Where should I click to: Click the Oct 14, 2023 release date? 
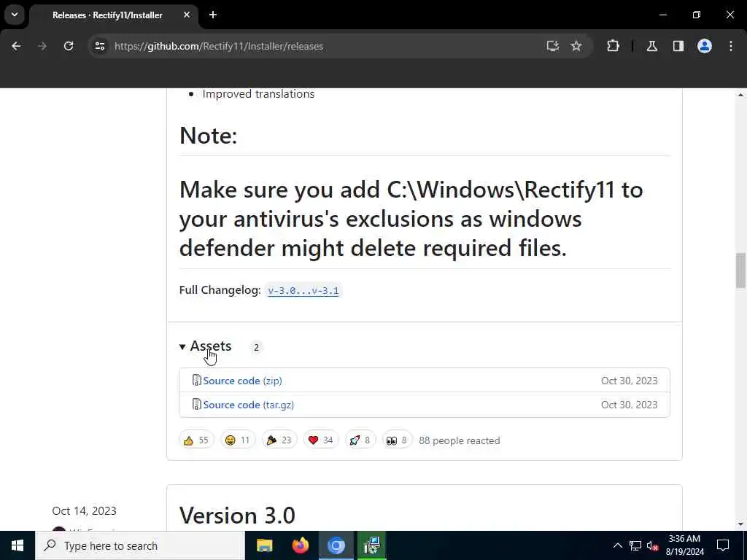pos(85,511)
